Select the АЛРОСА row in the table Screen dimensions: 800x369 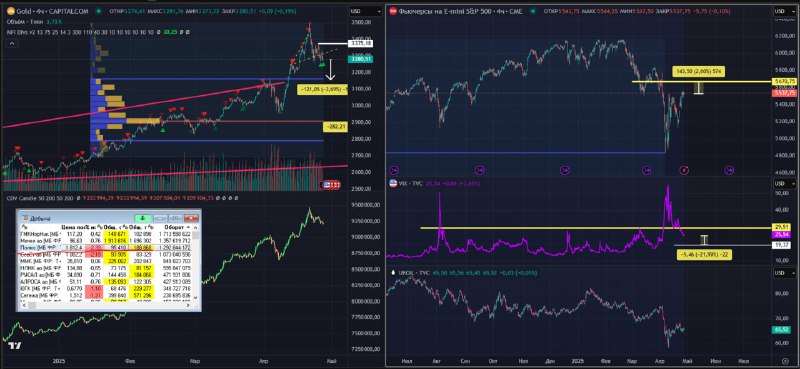[x=105, y=281]
